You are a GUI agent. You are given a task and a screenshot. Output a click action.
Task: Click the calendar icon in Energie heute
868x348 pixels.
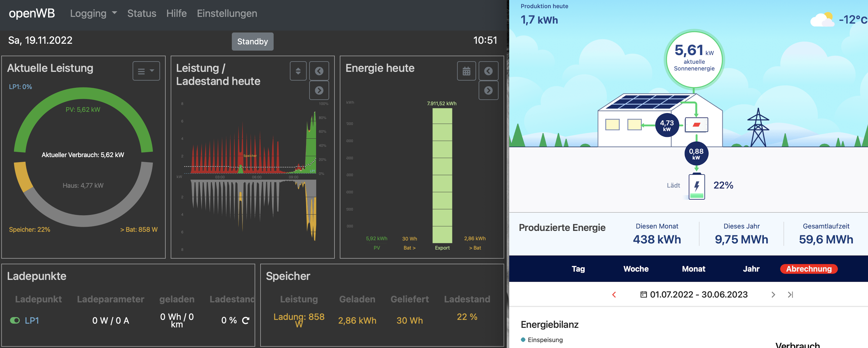466,71
